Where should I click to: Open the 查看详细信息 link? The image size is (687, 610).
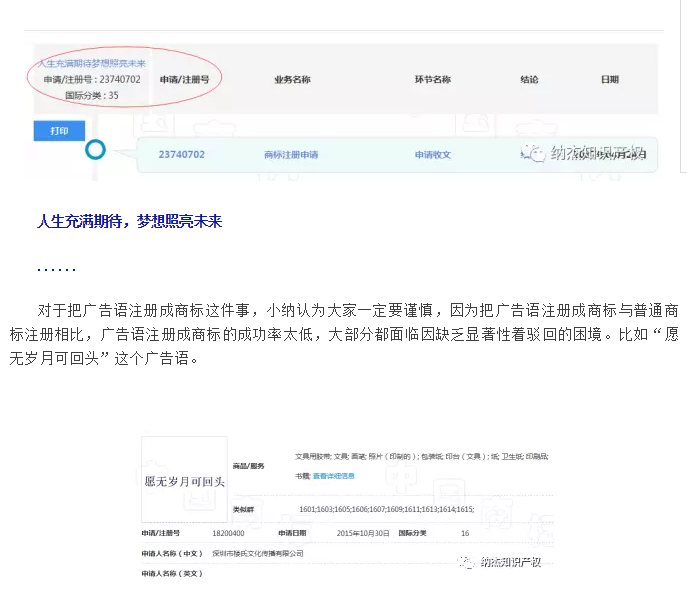(333, 476)
